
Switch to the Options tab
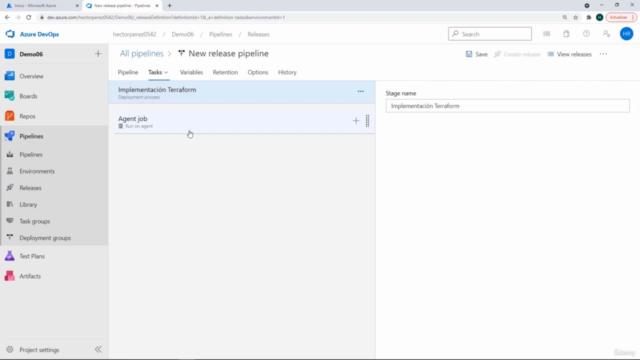tap(258, 72)
